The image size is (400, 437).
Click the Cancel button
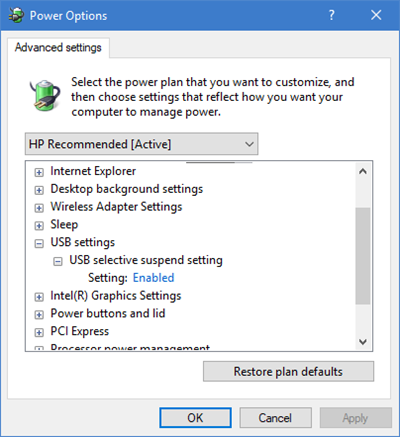[275, 418]
